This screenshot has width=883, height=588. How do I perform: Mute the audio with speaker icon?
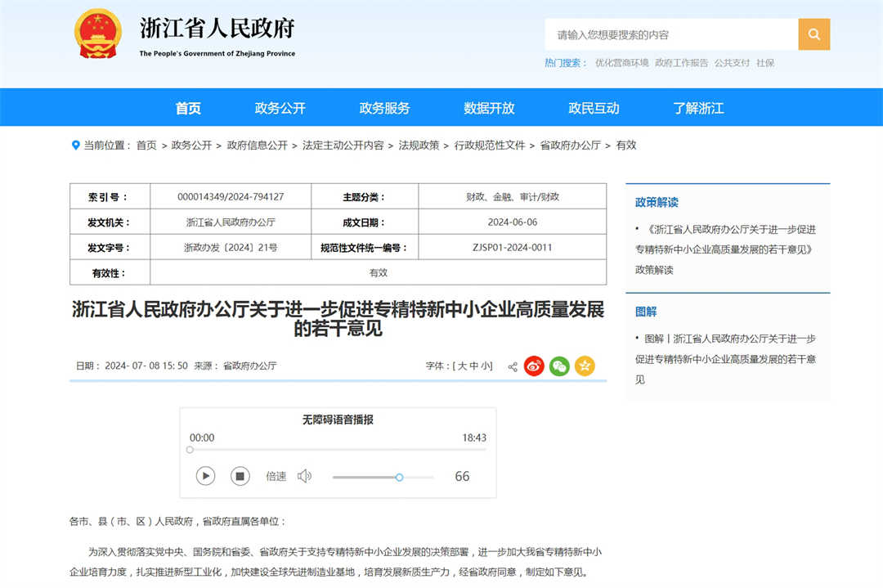[305, 476]
